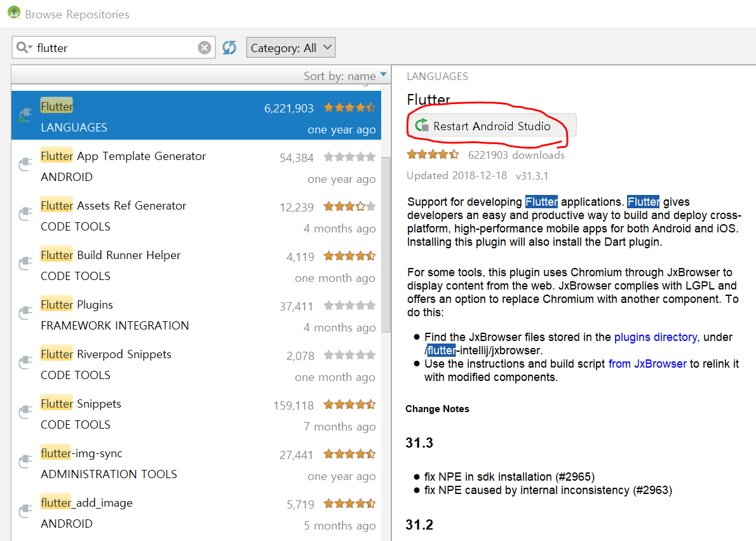Click star rating of Flutter Snippets row

(349, 404)
